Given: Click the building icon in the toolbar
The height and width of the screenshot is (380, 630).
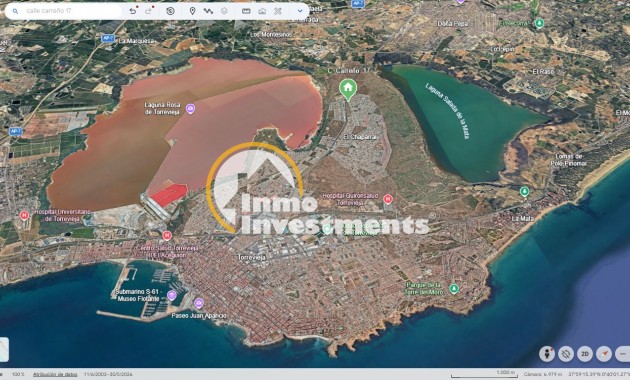Looking at the screenshot, I should tap(262, 11).
